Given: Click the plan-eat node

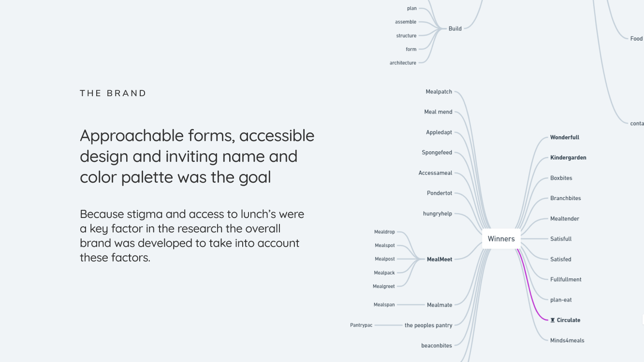Looking at the screenshot, I should (561, 300).
